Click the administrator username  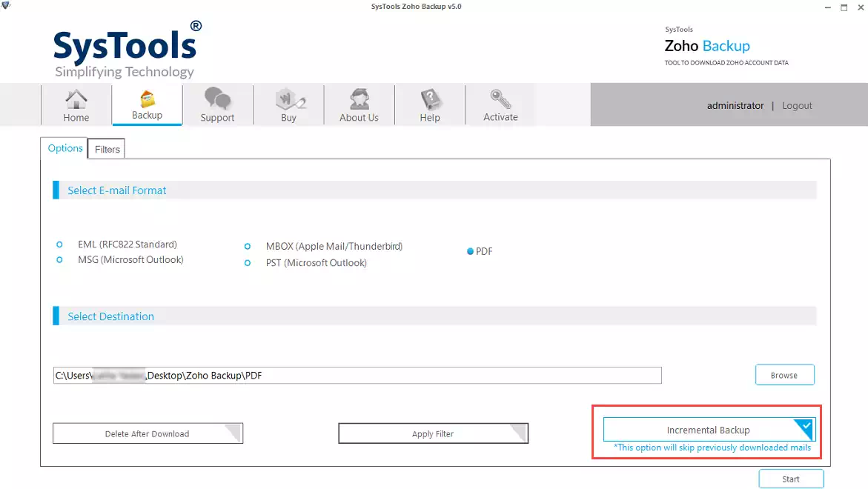coord(735,106)
